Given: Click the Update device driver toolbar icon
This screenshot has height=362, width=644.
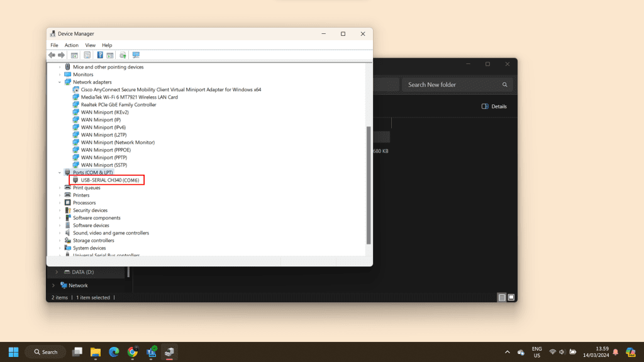Looking at the screenshot, I should click(x=123, y=55).
